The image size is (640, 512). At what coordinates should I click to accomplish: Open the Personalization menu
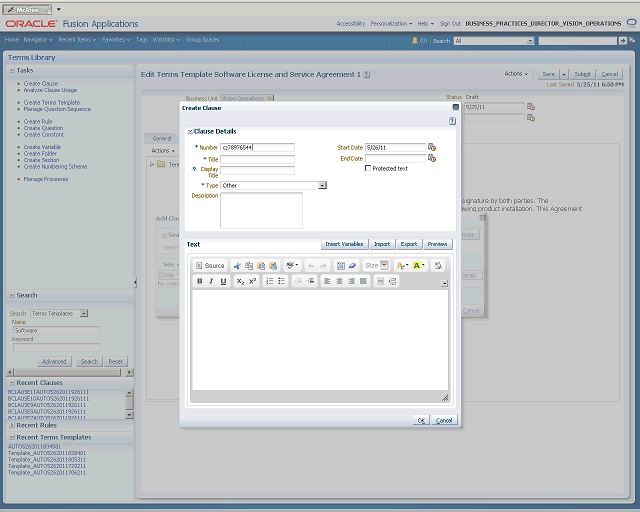pyautogui.click(x=391, y=24)
